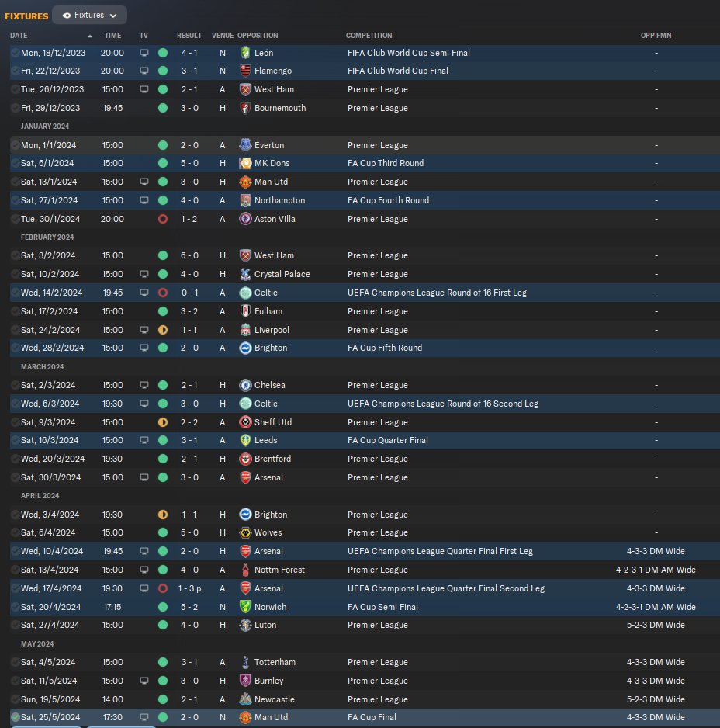Click the Everton club badge
720x728 pixels.
coord(245,145)
